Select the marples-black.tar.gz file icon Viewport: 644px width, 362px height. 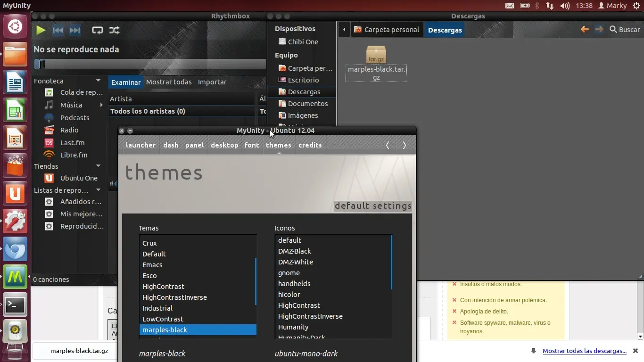pos(376,55)
